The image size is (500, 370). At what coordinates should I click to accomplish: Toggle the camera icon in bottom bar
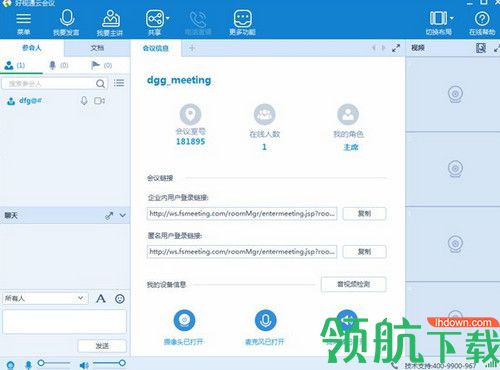click(10, 365)
